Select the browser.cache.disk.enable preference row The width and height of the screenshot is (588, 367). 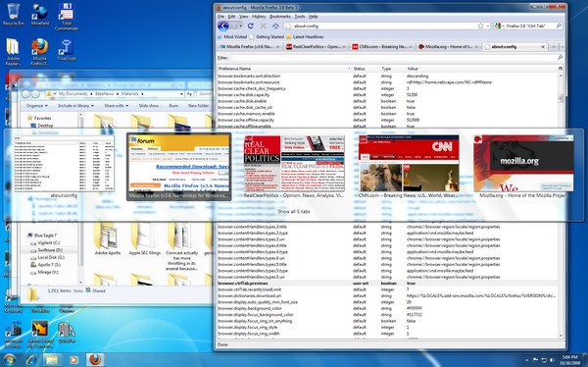pyautogui.click(x=387, y=101)
